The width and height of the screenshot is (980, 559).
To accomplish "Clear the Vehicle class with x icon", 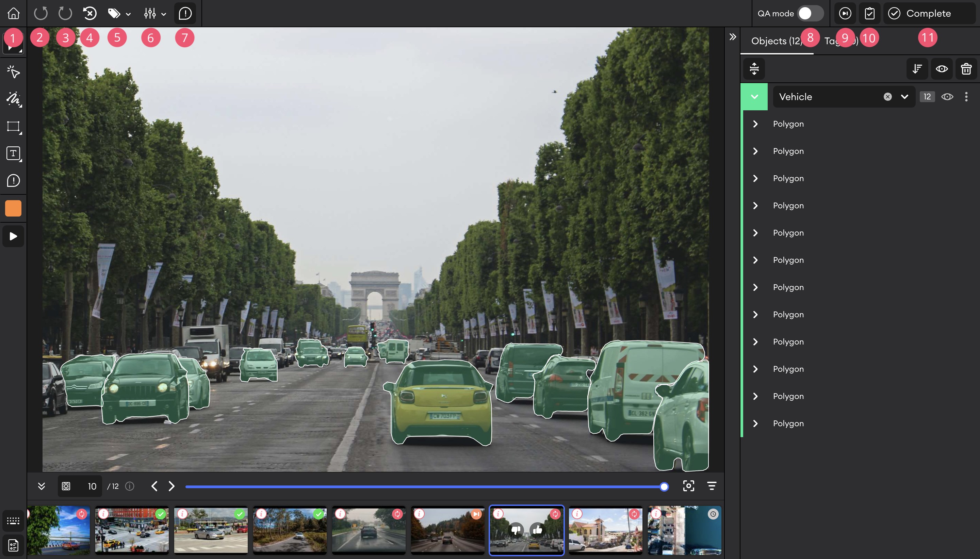I will pos(887,97).
